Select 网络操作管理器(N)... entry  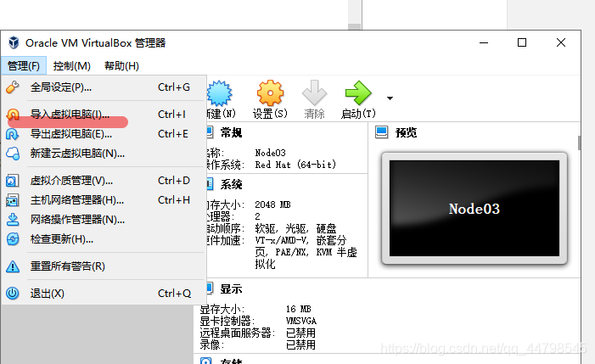coord(104,220)
